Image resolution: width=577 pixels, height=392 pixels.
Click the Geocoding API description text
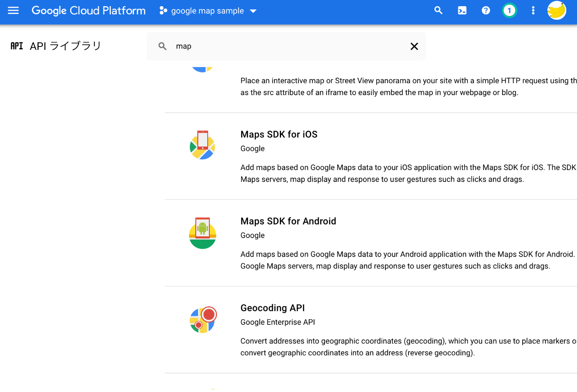pos(408,347)
